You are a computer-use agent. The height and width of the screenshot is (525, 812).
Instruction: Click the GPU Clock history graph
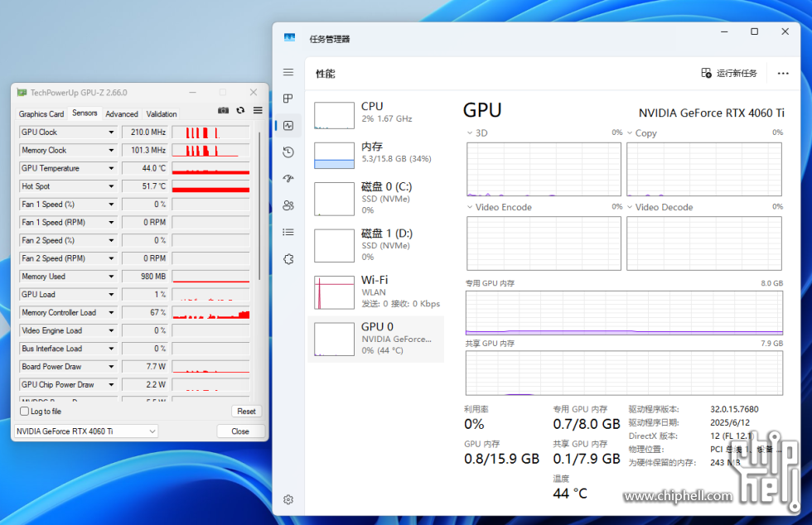coord(210,132)
